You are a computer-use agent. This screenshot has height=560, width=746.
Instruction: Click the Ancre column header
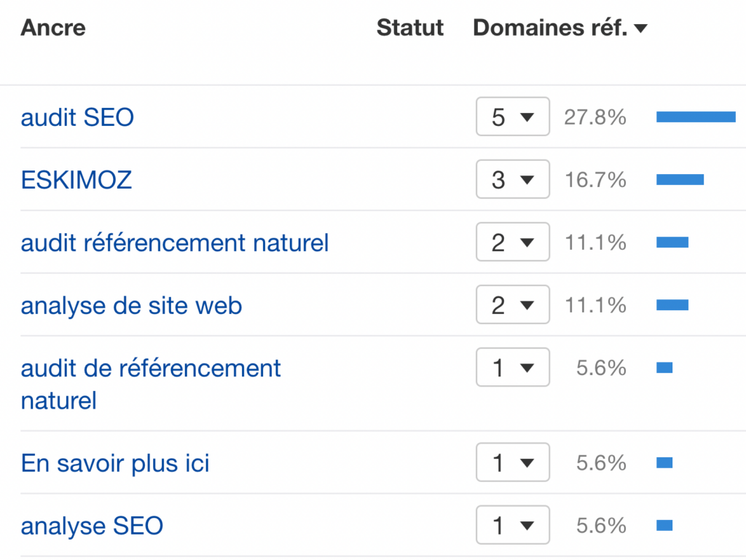pyautogui.click(x=53, y=28)
